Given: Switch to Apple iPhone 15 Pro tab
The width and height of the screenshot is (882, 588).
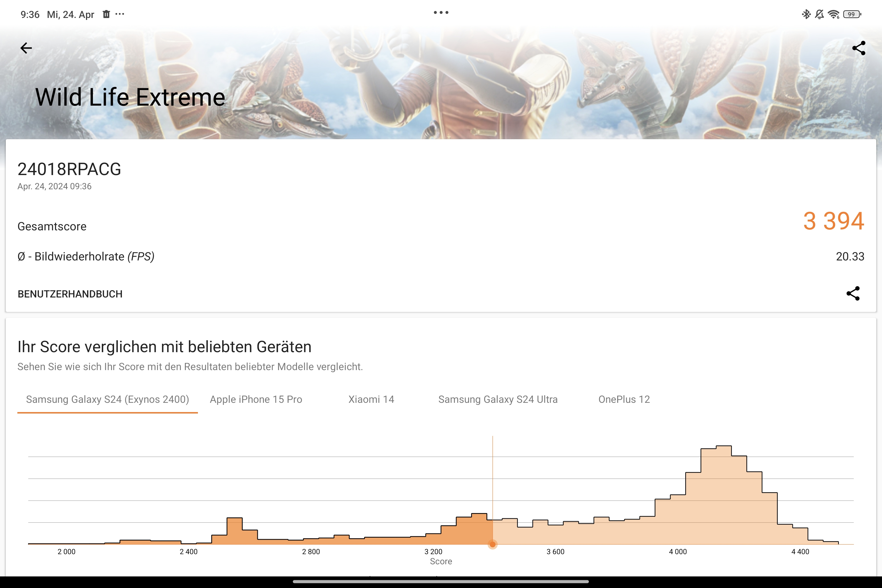Looking at the screenshot, I should (256, 399).
